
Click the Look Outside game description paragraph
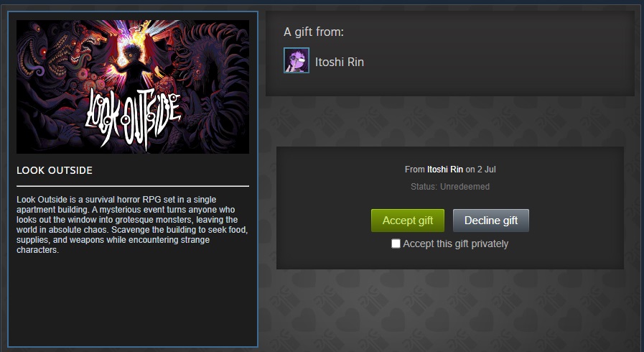tap(132, 224)
